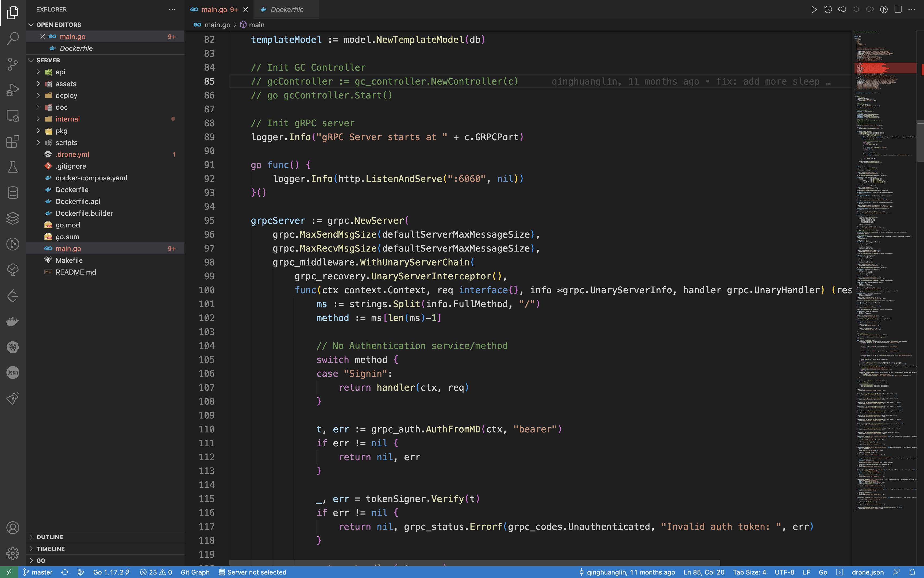This screenshot has width=924, height=578.
Task: Open editor More Actions ellipsis
Action: 912,10
